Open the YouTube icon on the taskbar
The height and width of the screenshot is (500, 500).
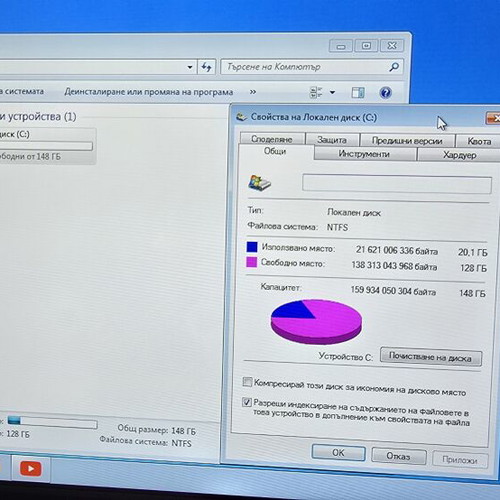[x=31, y=468]
